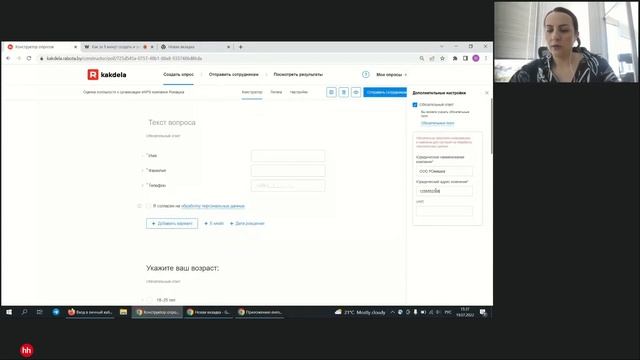The image size is (640, 360).
Task: Click into the surname input field
Action: (x=288, y=171)
